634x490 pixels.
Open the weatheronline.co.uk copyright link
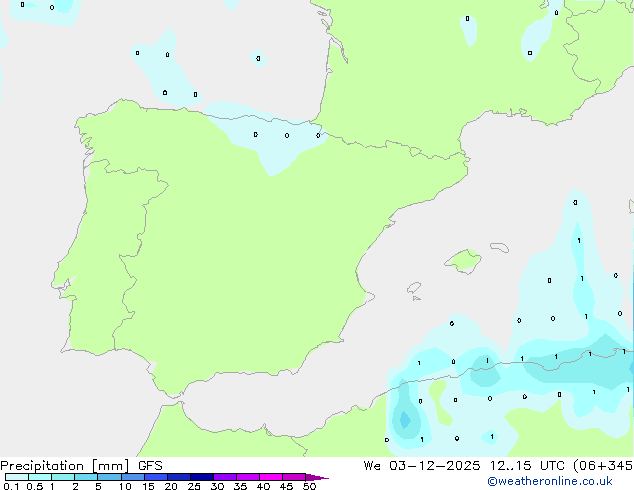click(550, 481)
